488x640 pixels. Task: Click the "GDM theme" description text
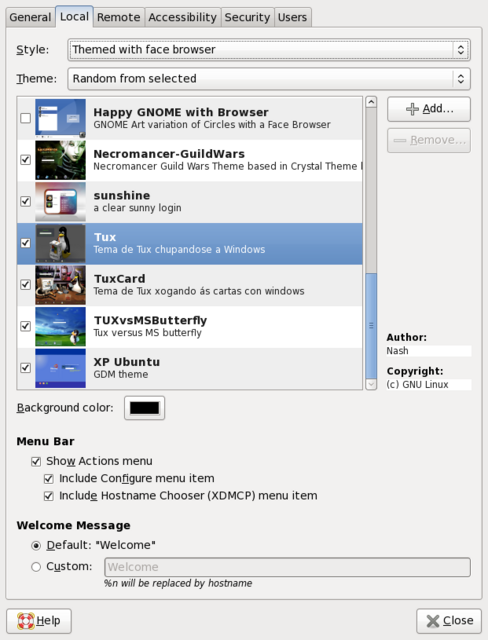(121, 374)
